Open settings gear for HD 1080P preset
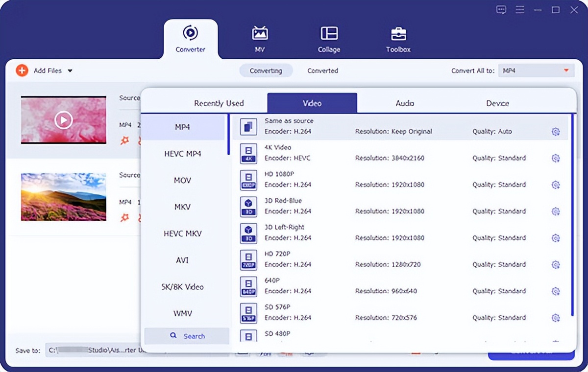This screenshot has height=372, width=588. coord(555,185)
